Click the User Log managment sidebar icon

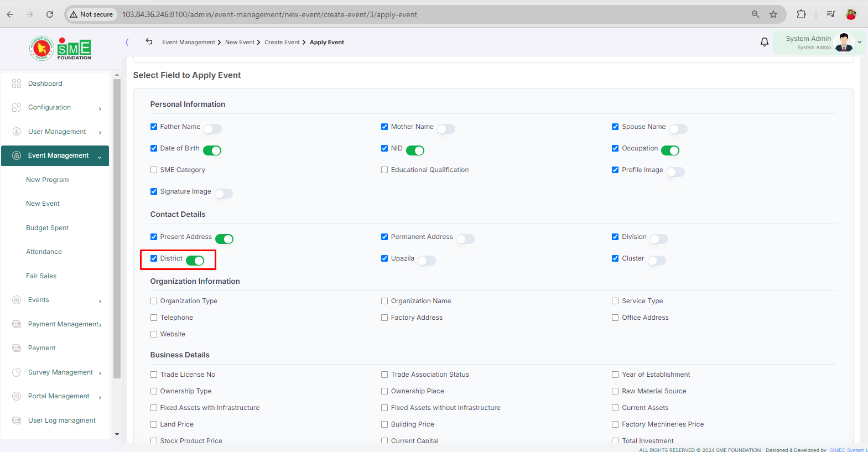point(17,420)
